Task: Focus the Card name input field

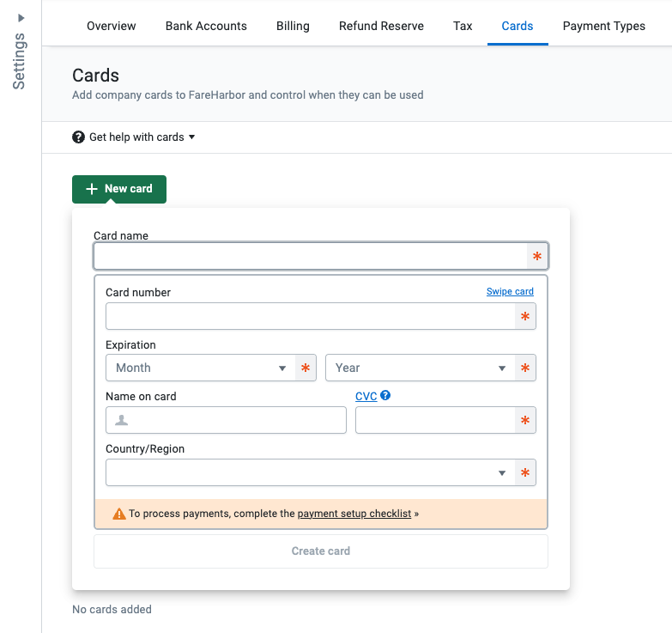Action: pyautogui.click(x=309, y=257)
